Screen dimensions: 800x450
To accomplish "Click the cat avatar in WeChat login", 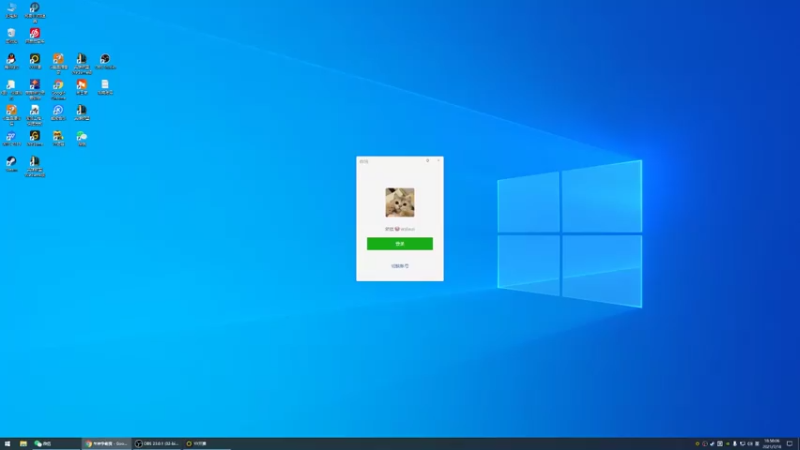I will (399, 203).
